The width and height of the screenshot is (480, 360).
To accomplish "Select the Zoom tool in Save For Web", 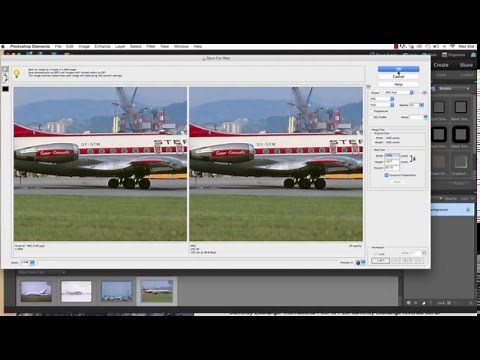I will point(5,75).
